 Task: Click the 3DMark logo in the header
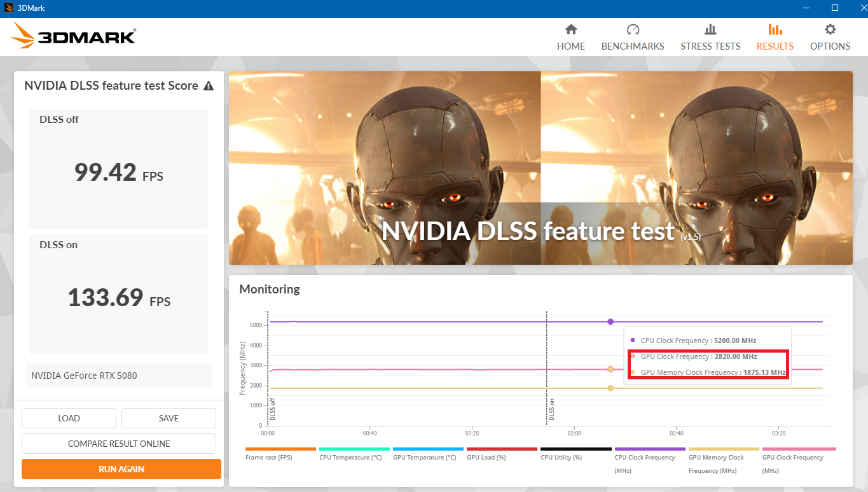click(x=73, y=36)
